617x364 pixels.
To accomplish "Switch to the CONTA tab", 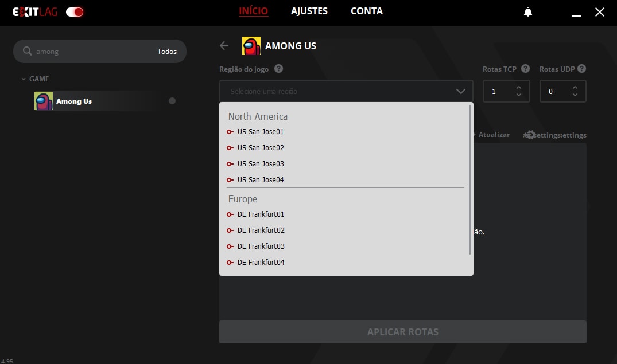I will (367, 11).
